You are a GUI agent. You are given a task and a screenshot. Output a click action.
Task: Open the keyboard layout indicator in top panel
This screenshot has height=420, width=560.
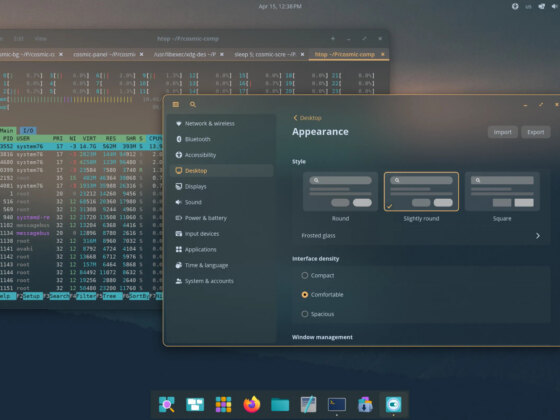528,6
